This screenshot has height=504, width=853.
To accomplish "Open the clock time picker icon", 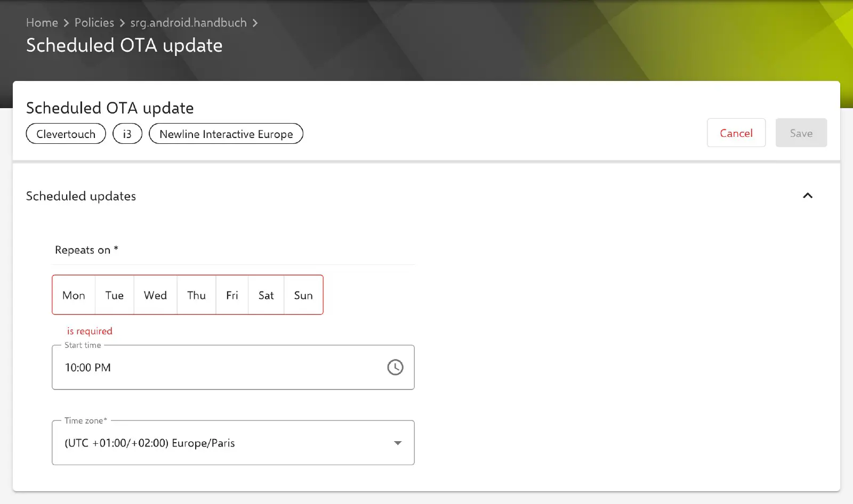I will pos(395,367).
